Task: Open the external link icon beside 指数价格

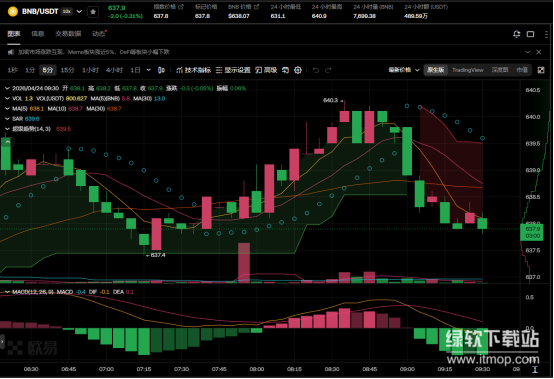Action: tap(181, 7)
